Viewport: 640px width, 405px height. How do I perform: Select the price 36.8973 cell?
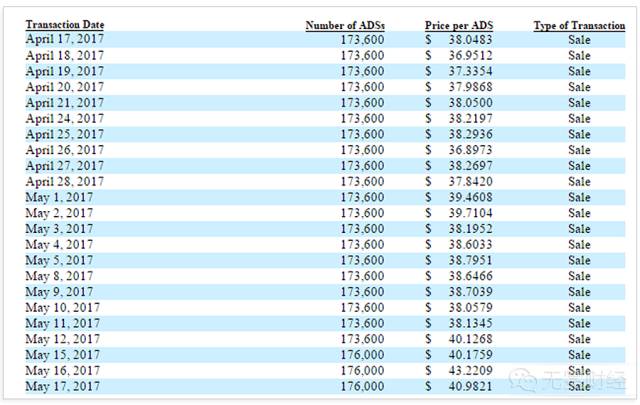click(x=469, y=149)
